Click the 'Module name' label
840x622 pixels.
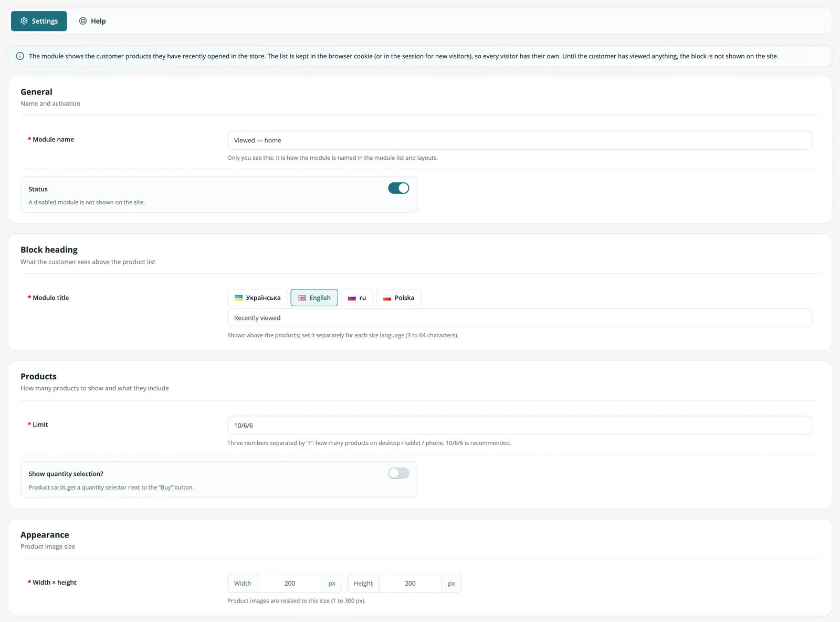(x=53, y=140)
